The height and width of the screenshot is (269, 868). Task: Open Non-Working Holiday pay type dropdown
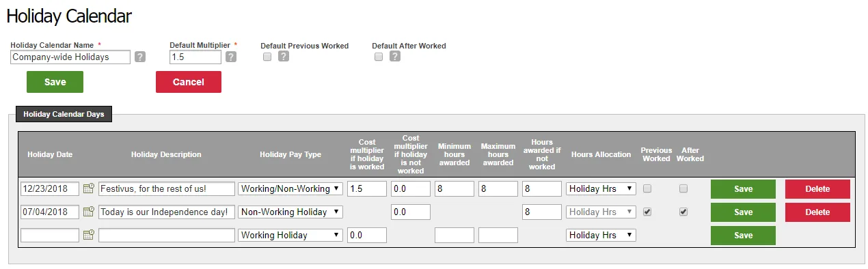tap(290, 212)
